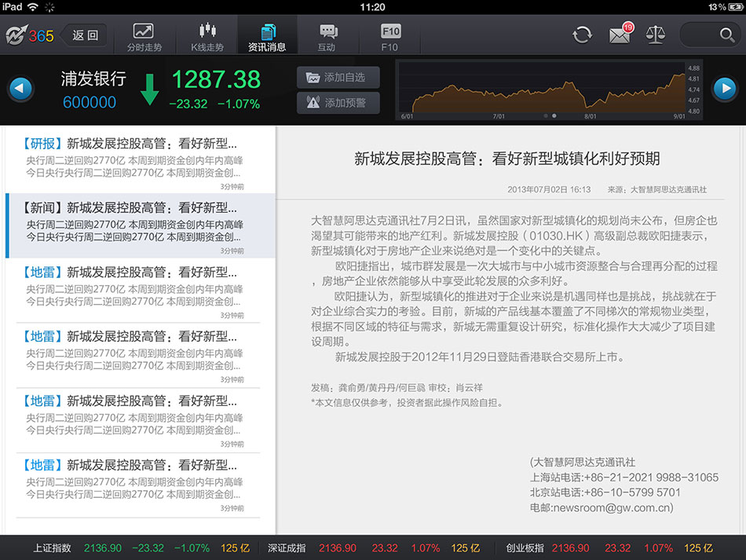Go to previous stock with left arrow
The width and height of the screenshot is (746, 560).
[x=21, y=89]
